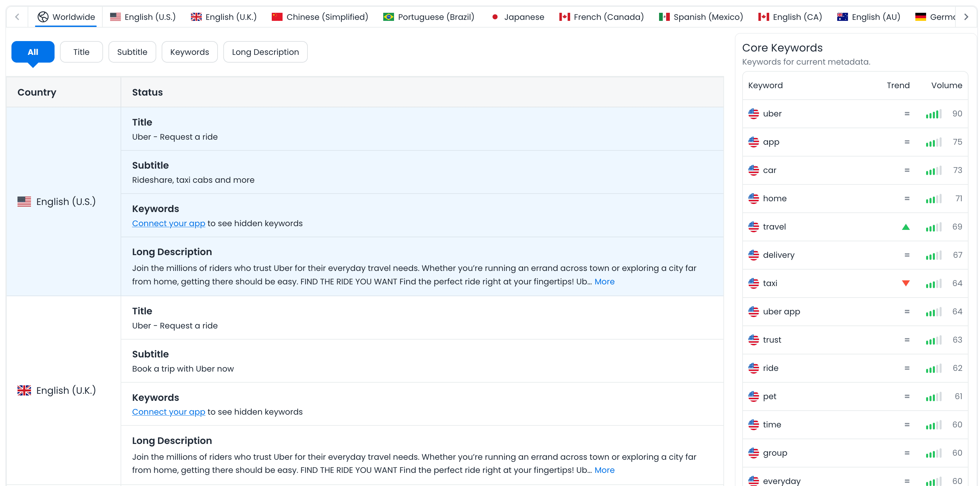This screenshot has height=486, width=980.
Task: Click the Worldwide globe icon
Action: 43,17
